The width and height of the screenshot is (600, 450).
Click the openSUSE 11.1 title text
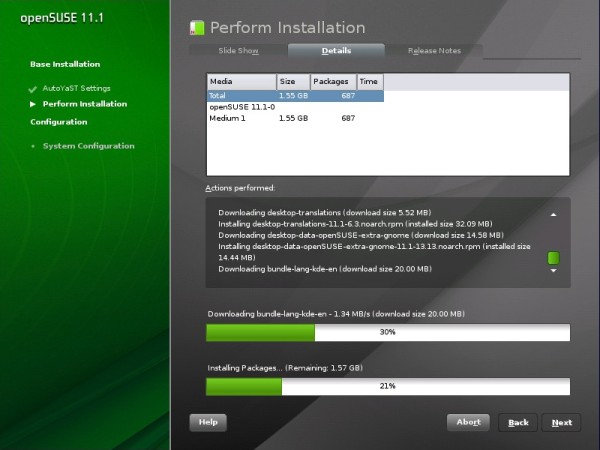(62, 18)
